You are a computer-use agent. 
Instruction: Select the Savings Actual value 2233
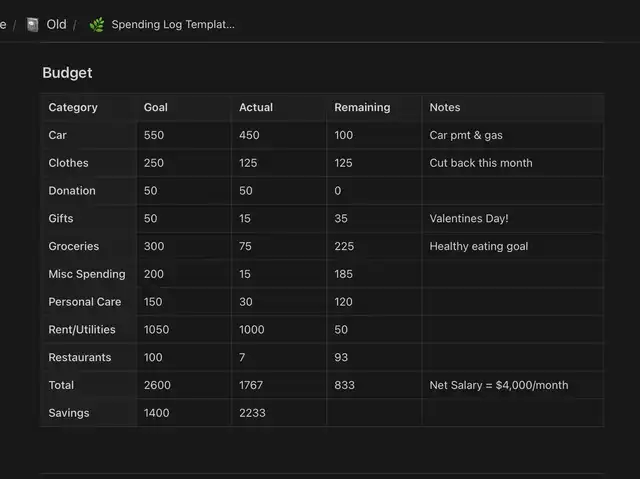[252, 413]
